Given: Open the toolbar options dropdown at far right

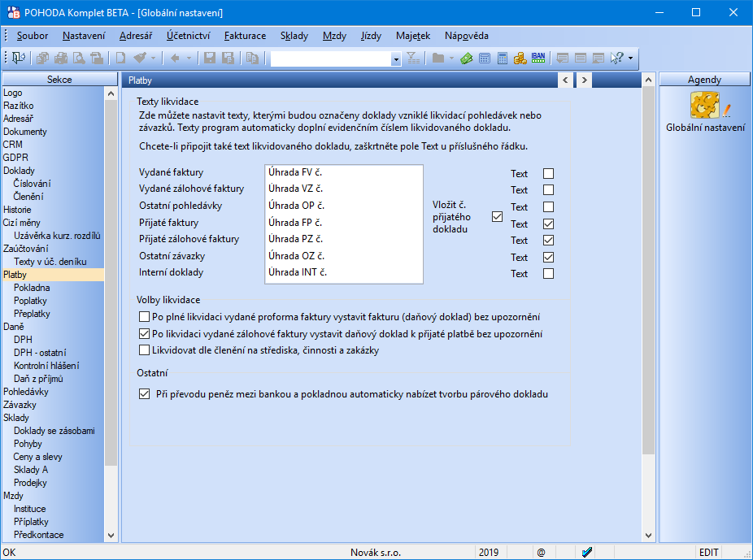Looking at the screenshot, I should tap(630, 58).
